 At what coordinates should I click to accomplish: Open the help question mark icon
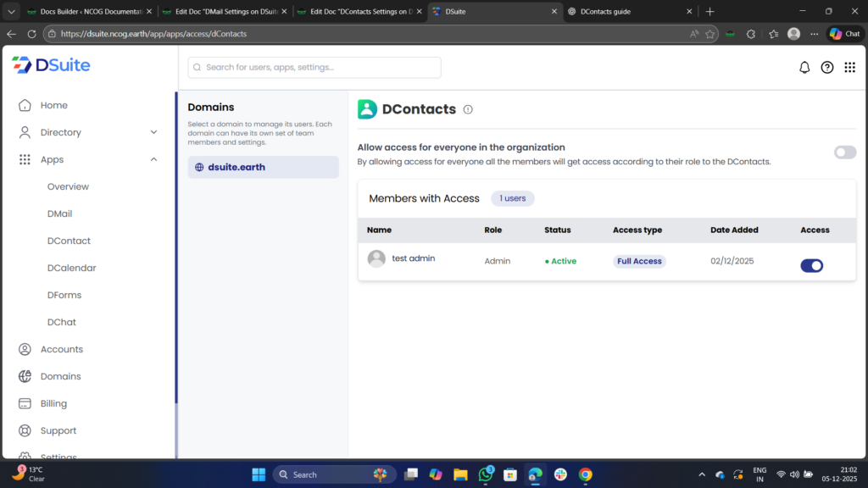click(827, 68)
